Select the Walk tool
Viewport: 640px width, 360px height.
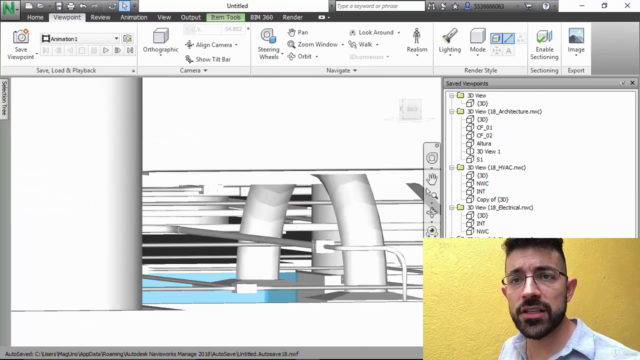pyautogui.click(x=360, y=44)
